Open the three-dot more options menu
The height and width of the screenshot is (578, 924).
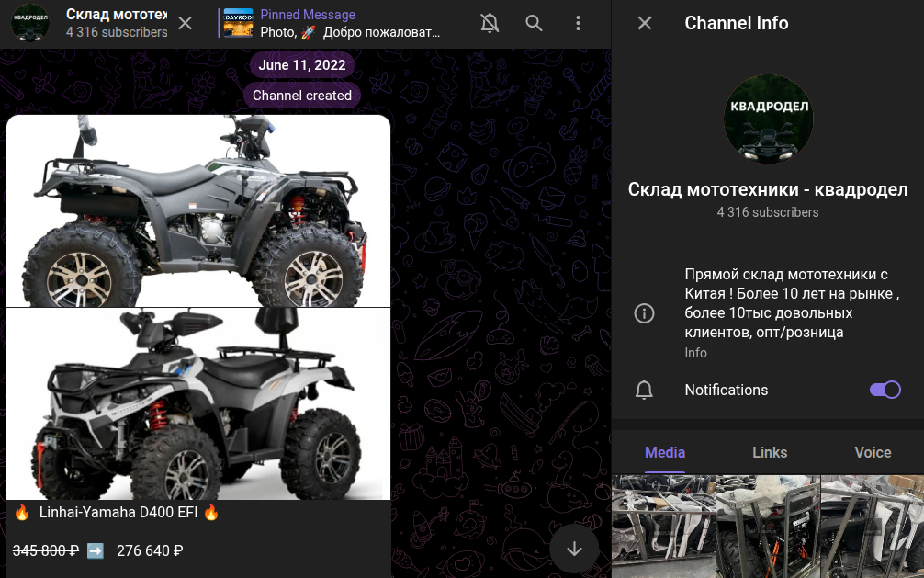[578, 23]
